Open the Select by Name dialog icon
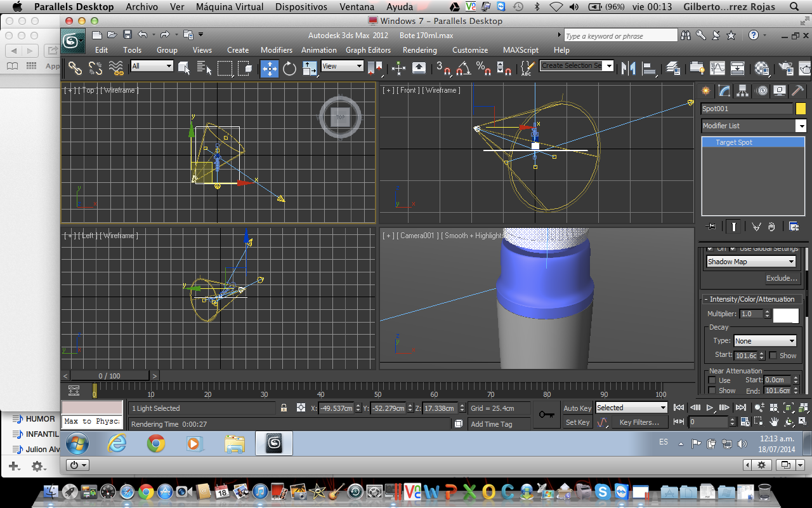Viewport: 812px width, 508px height. click(x=204, y=68)
